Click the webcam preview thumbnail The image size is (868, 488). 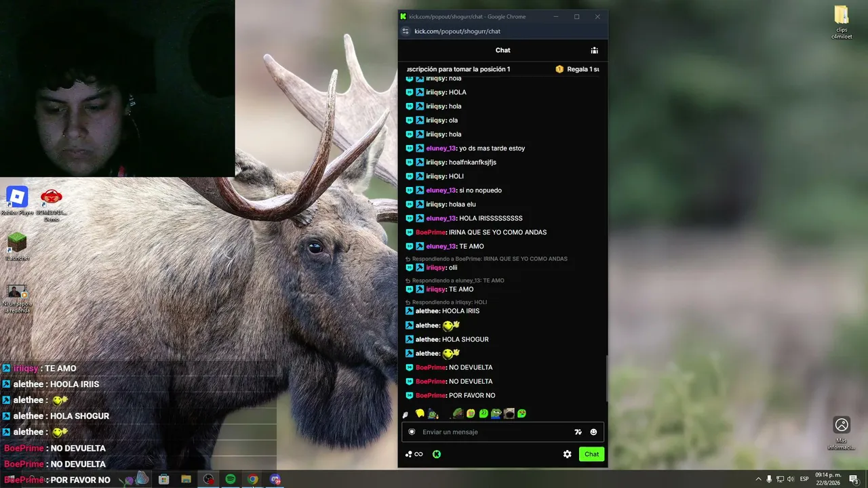[x=117, y=88]
